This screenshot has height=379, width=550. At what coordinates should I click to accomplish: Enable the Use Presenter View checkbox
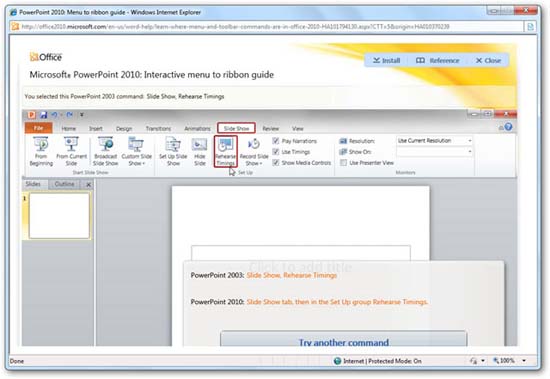tap(343, 163)
